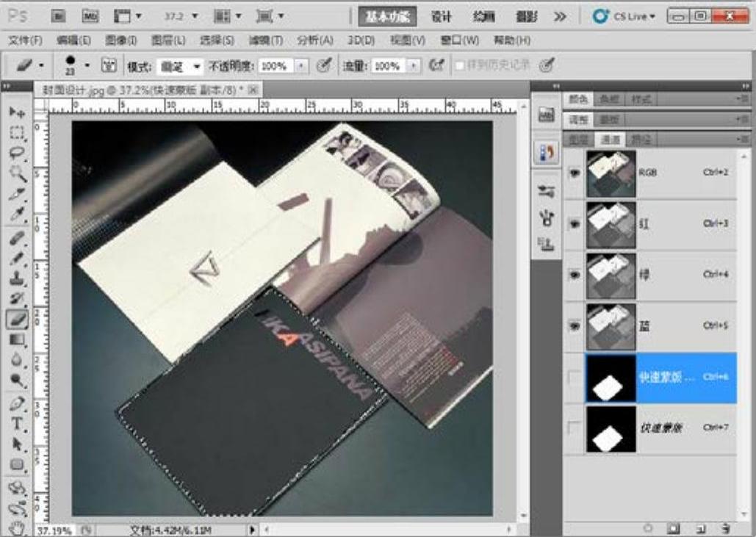
Task: Click the 基本功能 workspace button
Action: point(387,16)
